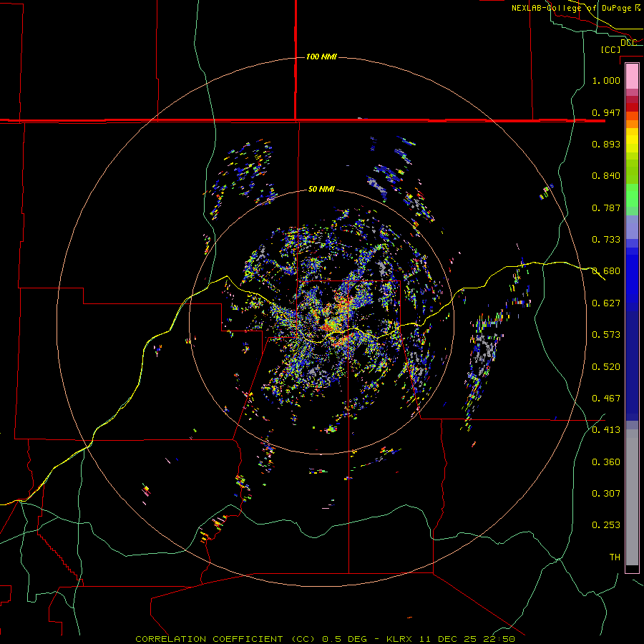Click the 0.253 legend value
This screenshot has width=644, height=644.
[606, 525]
